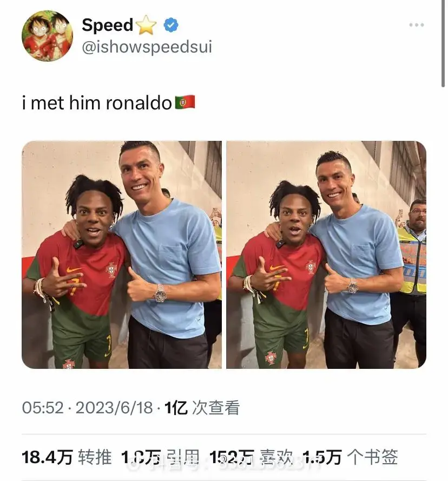The width and height of the screenshot is (448, 481).
Task: Show the 引用 quote tweets list
Action: click(160, 457)
